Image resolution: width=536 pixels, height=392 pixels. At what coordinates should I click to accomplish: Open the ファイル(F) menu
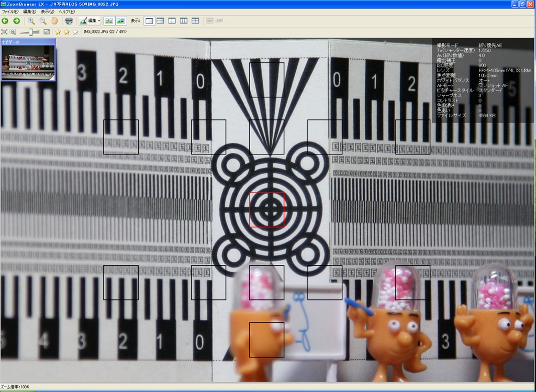(x=10, y=12)
